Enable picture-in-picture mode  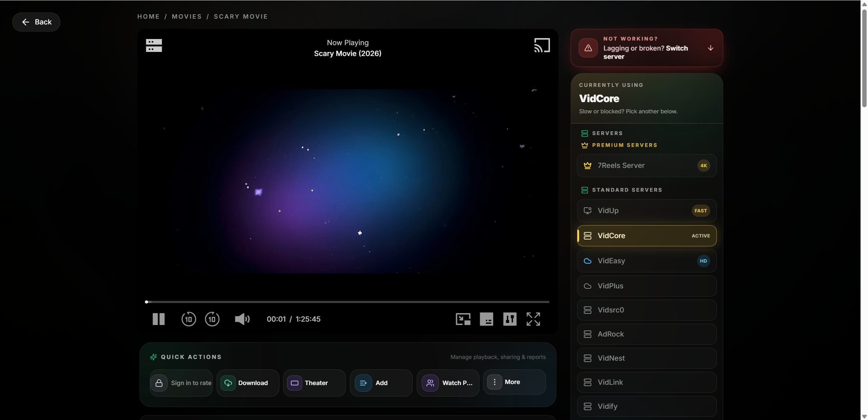click(463, 319)
